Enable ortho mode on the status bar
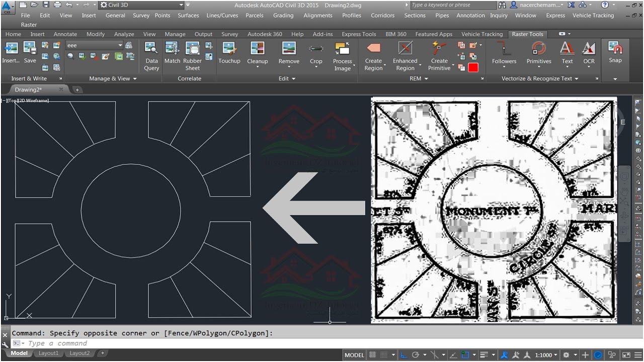 pos(403,354)
